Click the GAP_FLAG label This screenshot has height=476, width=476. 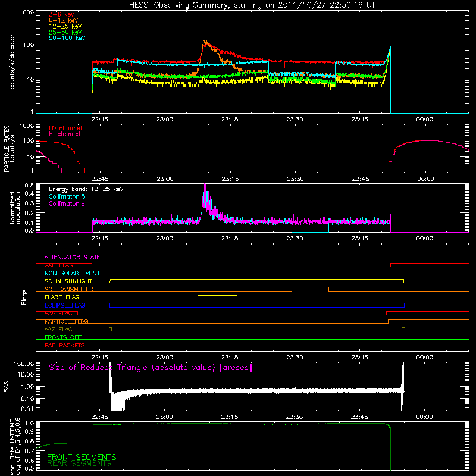[58, 265]
